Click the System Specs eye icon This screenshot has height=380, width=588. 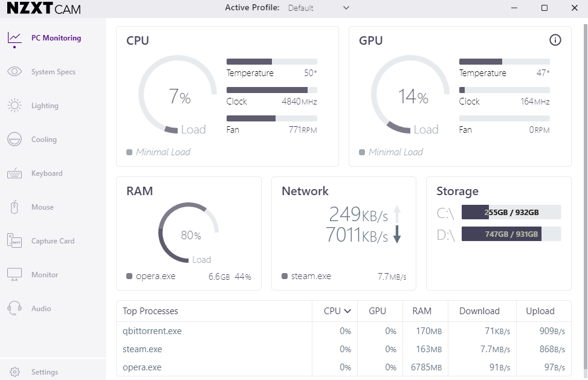15,71
